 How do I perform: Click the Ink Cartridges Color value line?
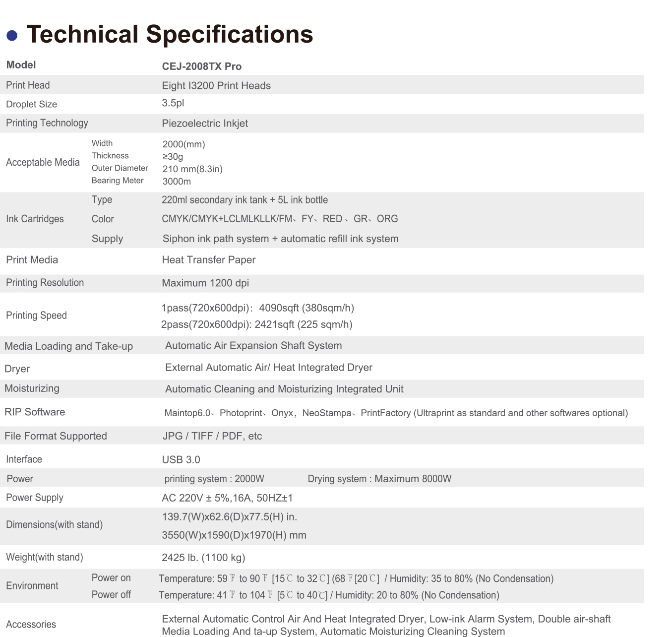pyautogui.click(x=280, y=219)
